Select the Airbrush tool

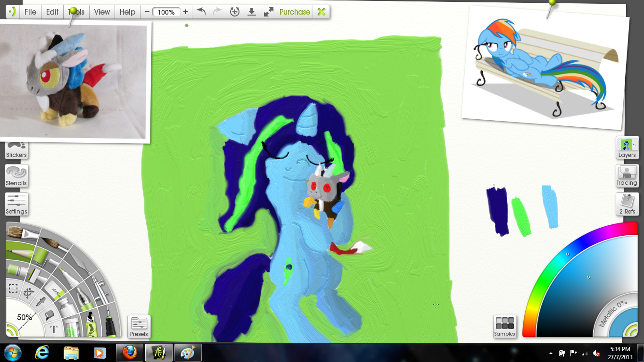click(x=100, y=291)
